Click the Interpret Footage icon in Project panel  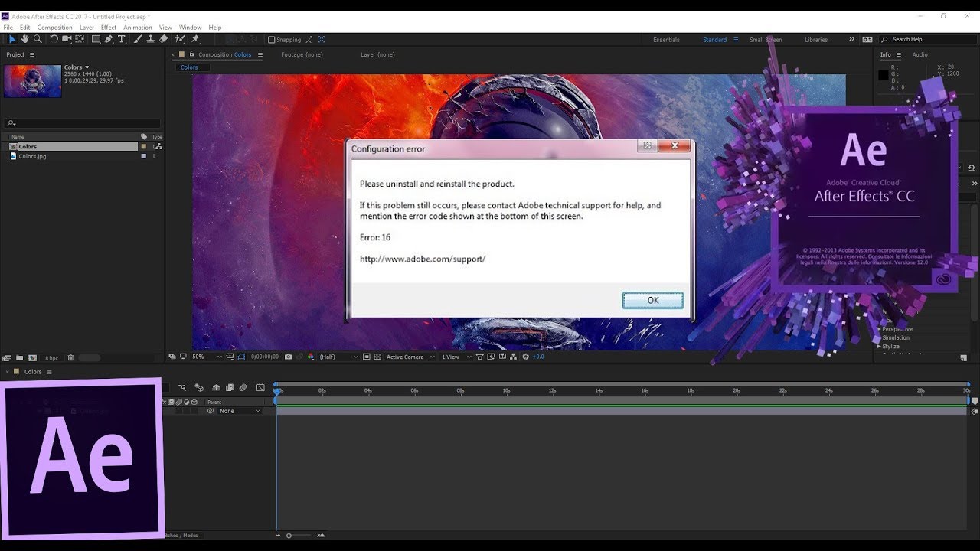(x=7, y=357)
